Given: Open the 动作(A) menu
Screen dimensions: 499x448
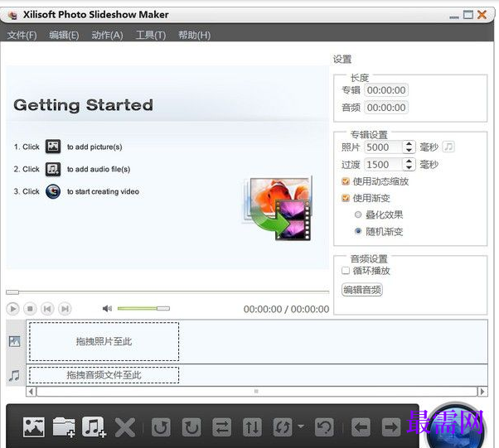Looking at the screenshot, I should (x=107, y=35).
